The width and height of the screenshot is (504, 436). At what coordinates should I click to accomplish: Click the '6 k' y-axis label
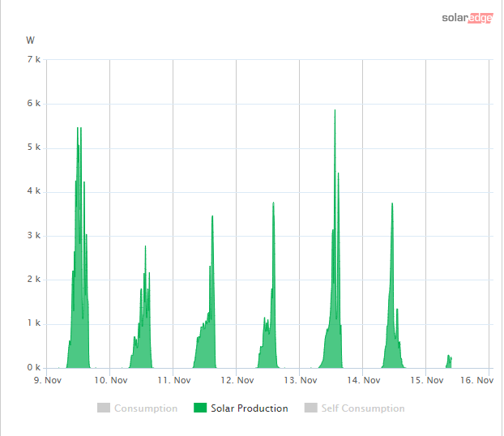click(x=34, y=103)
